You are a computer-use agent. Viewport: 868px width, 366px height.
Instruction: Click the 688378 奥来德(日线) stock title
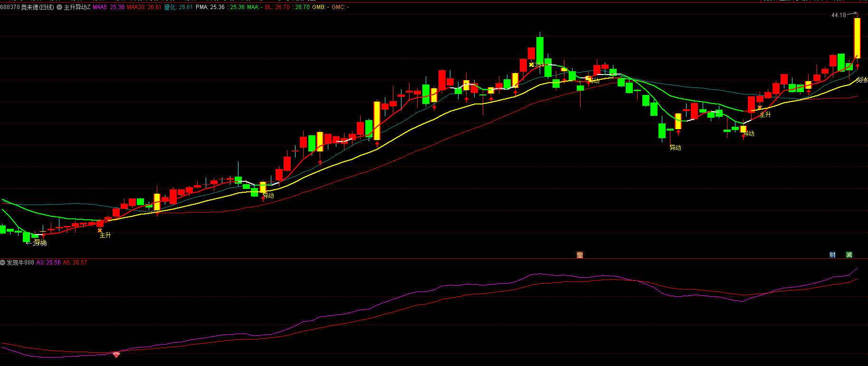27,8
